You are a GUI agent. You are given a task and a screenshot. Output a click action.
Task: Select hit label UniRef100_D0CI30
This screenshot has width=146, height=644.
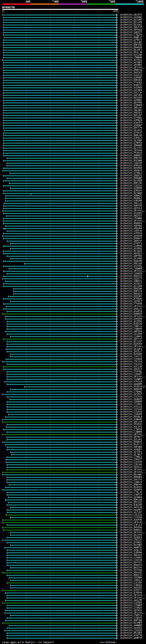pyautogui.click(x=131, y=93)
